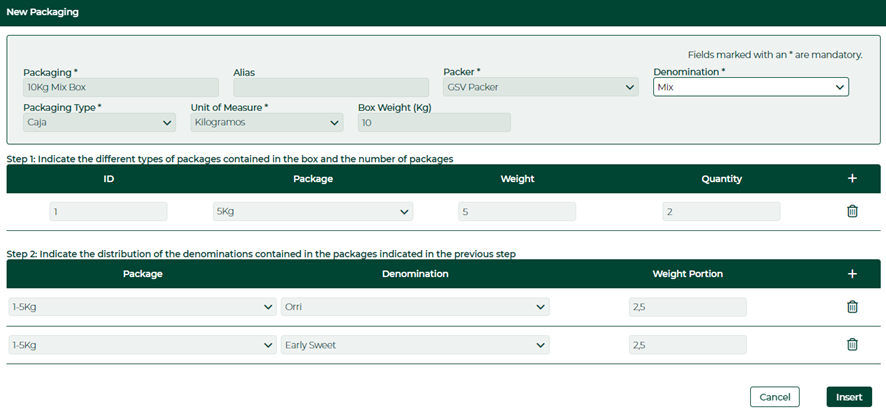This screenshot has height=411, width=886.
Task: Focus the Alias input field
Action: coord(331,87)
